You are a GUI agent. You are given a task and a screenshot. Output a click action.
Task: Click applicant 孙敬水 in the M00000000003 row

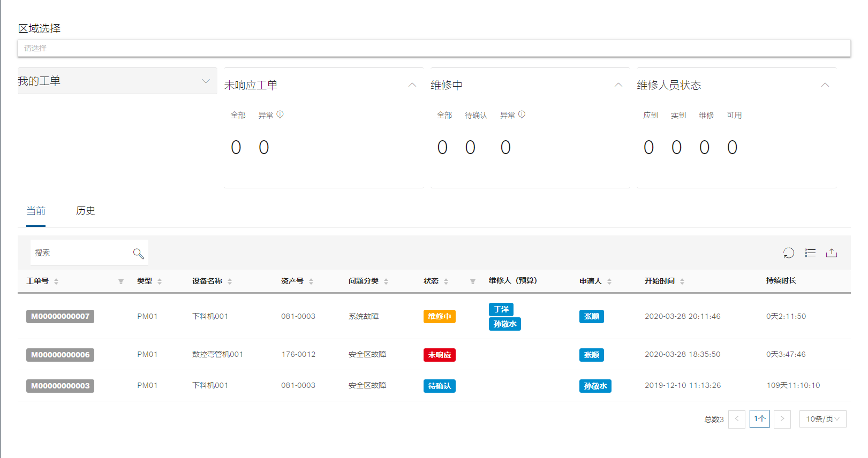click(x=595, y=386)
